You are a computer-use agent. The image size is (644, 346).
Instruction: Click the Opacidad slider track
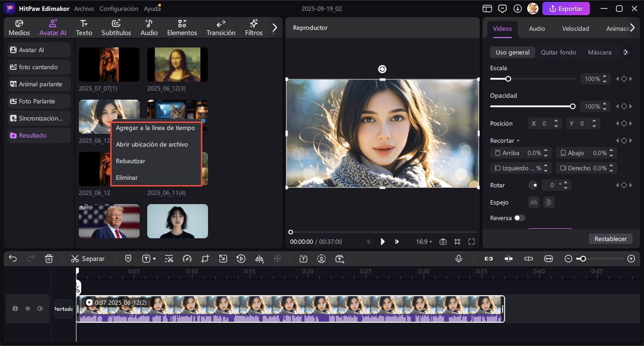(x=532, y=106)
